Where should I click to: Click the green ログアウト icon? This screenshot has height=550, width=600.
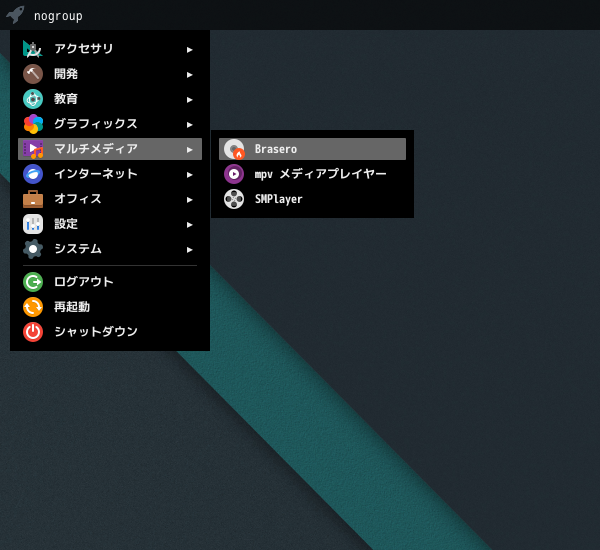tap(33, 282)
